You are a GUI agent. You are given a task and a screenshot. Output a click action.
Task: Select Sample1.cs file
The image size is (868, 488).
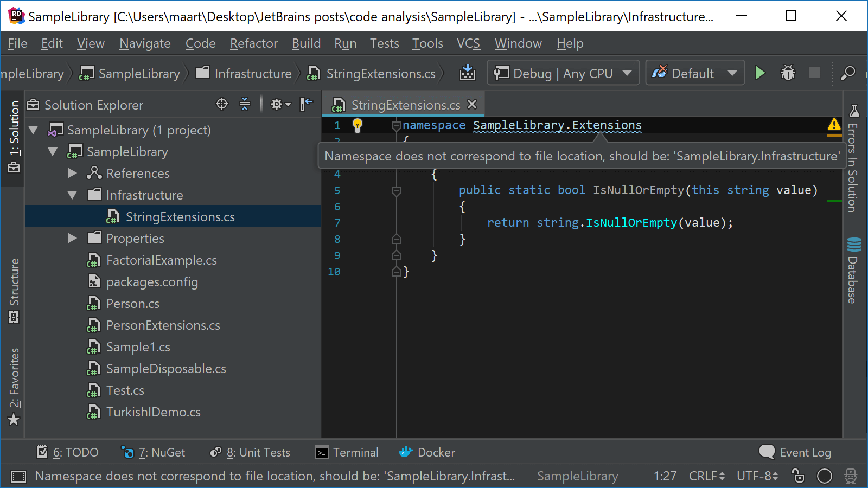(138, 347)
